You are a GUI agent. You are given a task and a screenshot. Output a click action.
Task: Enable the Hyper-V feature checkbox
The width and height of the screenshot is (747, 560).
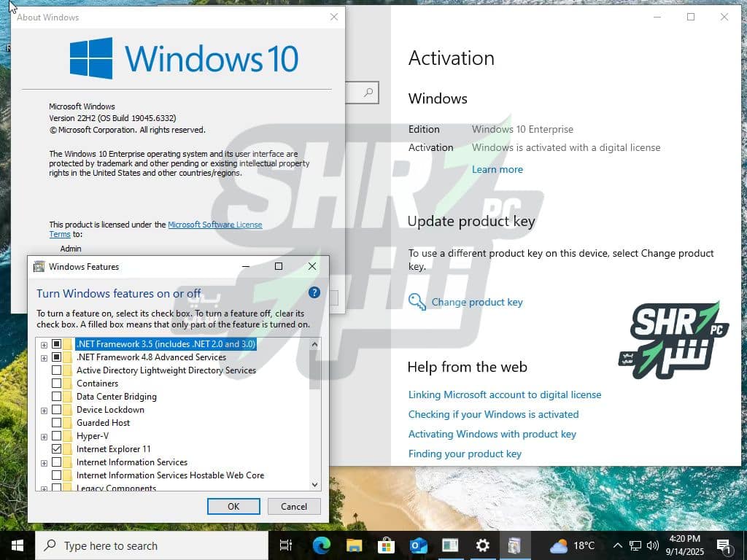57,436
